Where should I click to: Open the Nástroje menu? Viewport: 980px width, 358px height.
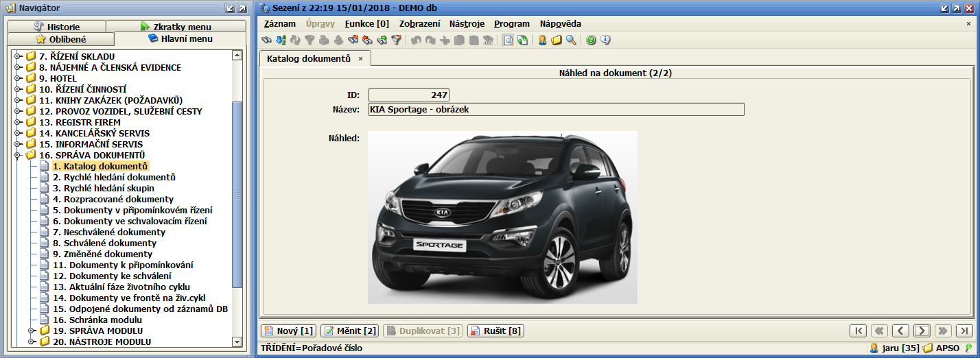(x=467, y=23)
